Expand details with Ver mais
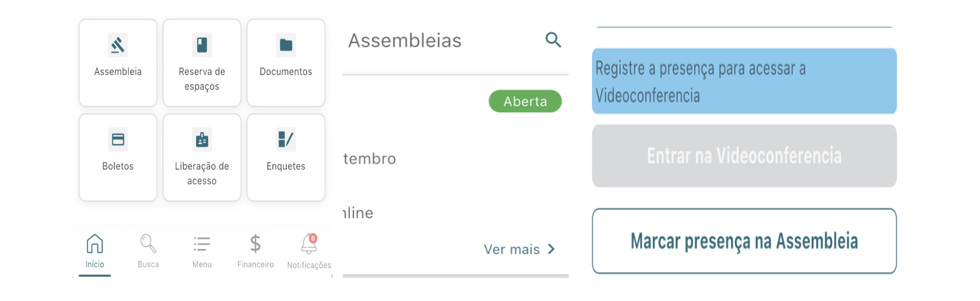Screen dimensions: 980x301 [512, 250]
